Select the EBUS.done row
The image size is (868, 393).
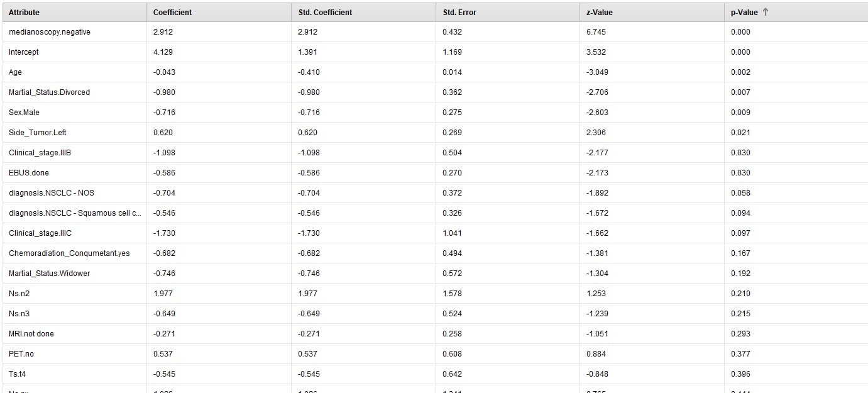tap(435, 173)
